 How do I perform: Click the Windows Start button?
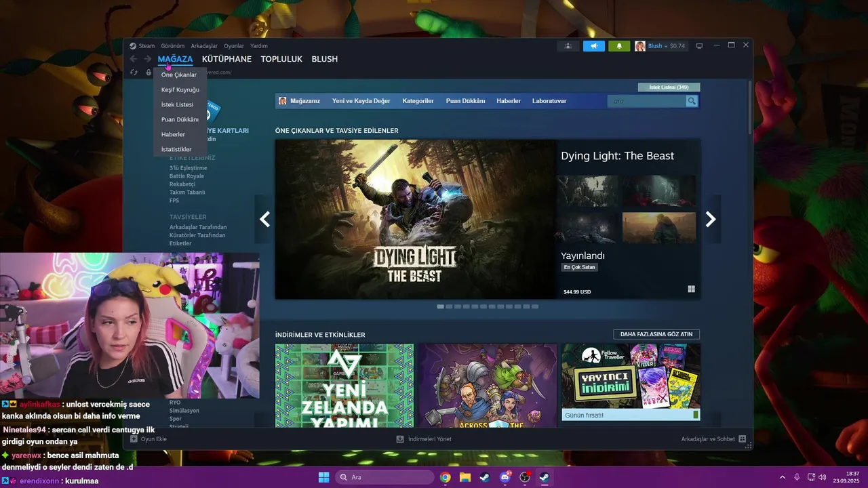point(324,477)
